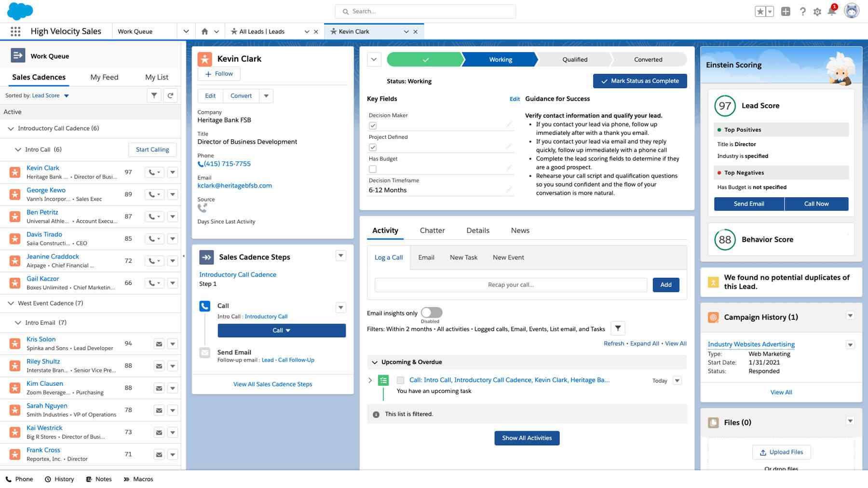Click the activity filter funnel icon
This screenshot has height=488, width=868.
618,328
